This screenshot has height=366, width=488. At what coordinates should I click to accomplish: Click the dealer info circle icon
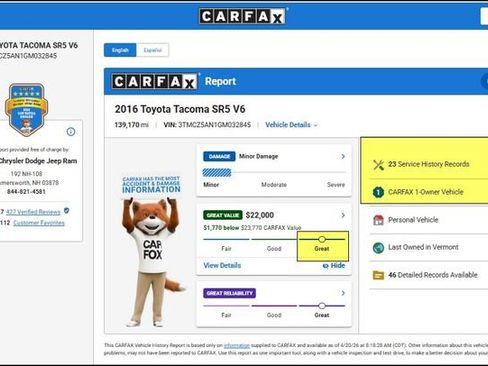click(71, 132)
